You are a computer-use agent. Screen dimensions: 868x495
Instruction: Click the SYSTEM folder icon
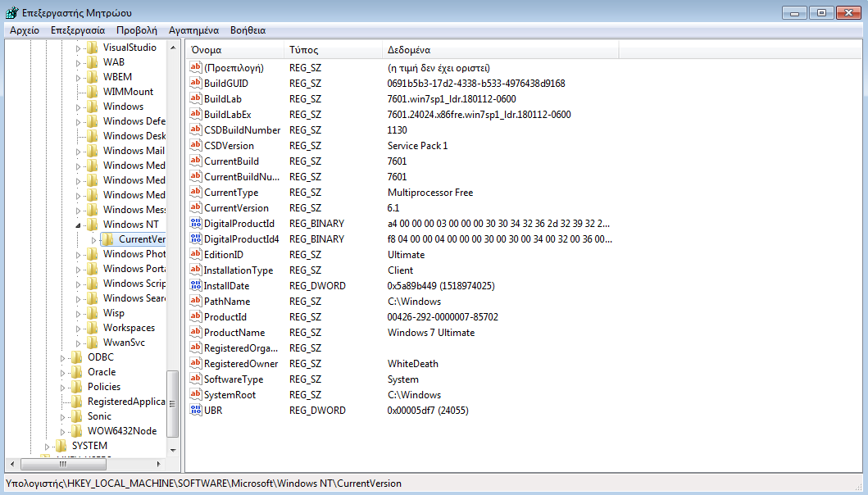[61, 446]
